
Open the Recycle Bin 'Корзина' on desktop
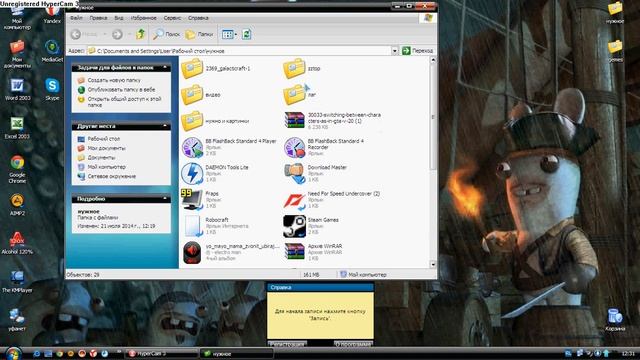[x=615, y=320]
